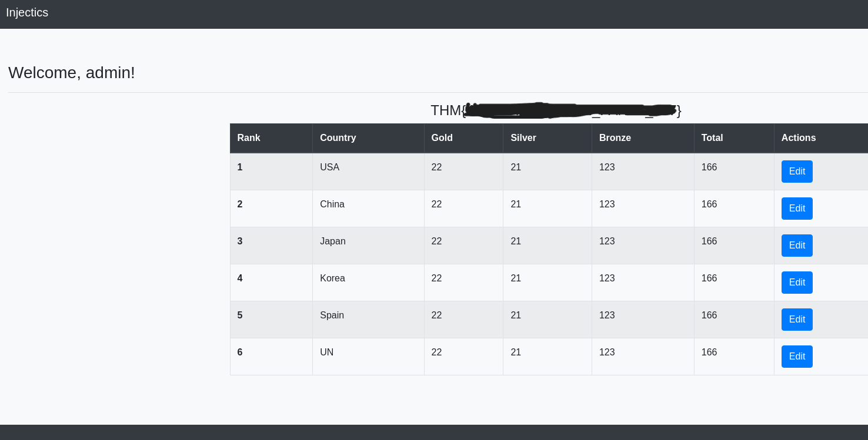
Task: Click the Rank column header
Action: 249,138
